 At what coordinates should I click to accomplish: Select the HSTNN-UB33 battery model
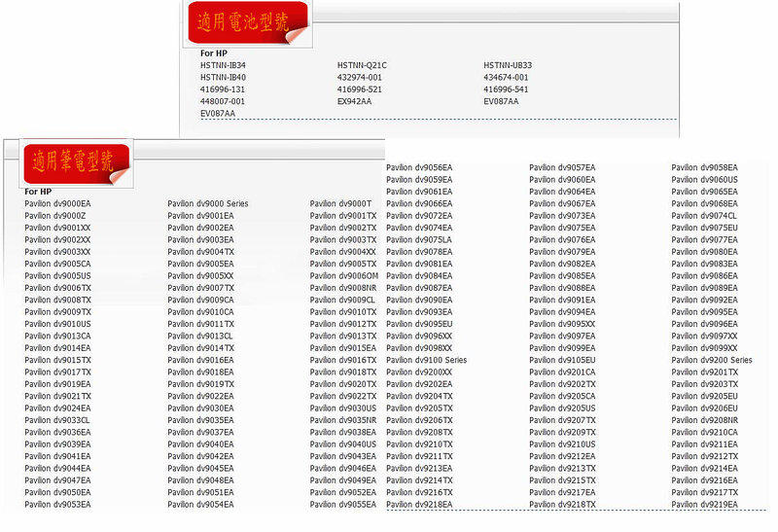pyautogui.click(x=508, y=65)
